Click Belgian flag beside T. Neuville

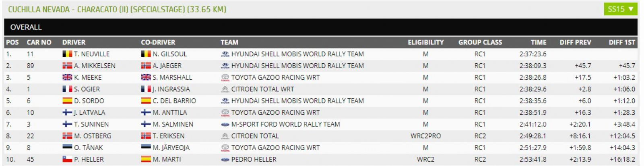67,54
